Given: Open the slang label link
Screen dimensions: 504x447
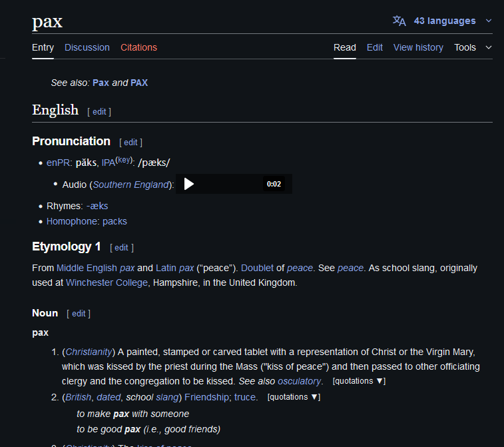Looking at the screenshot, I should click(x=167, y=398).
